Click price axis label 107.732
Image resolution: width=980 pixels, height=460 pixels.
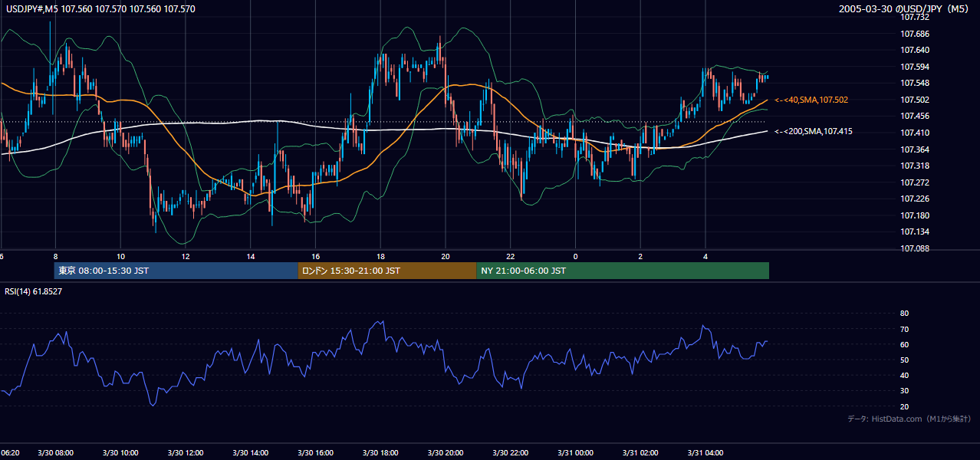pos(915,17)
